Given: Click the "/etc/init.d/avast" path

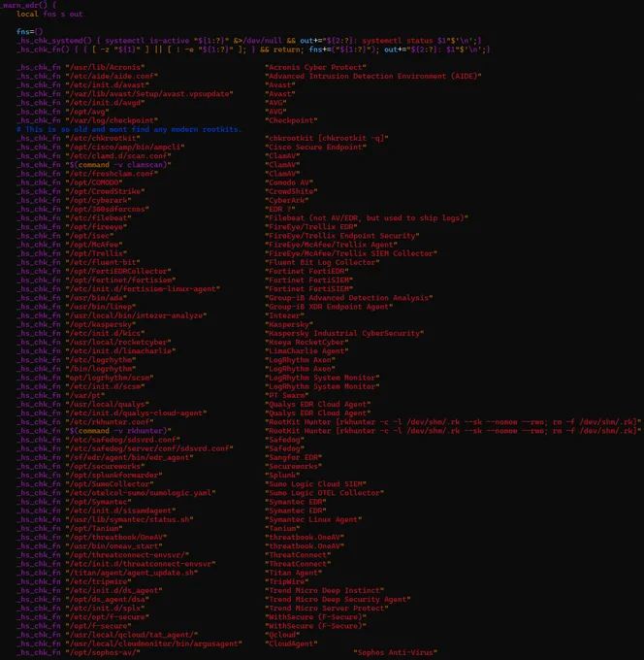Looking at the screenshot, I should [x=107, y=85].
